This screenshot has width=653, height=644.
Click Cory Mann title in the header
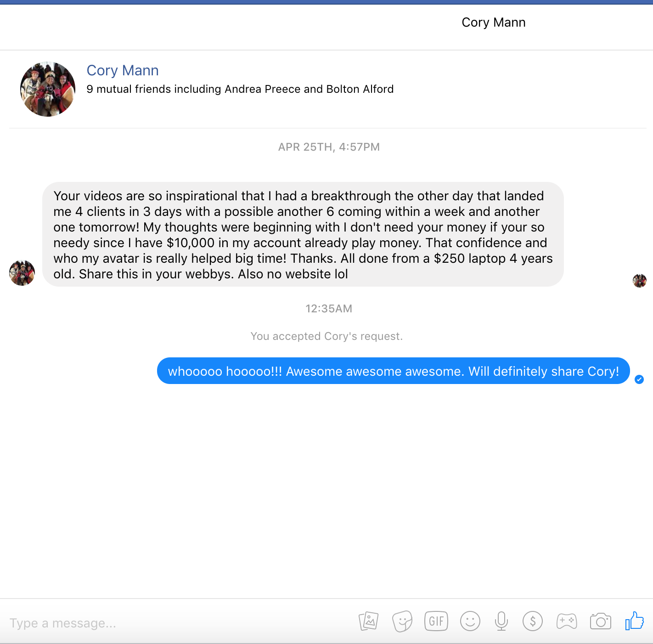(494, 22)
